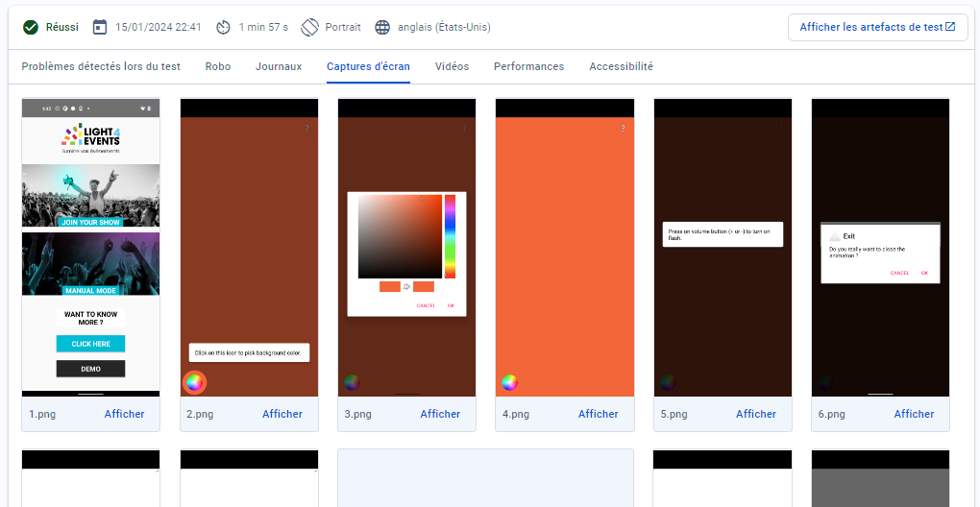Switch to the Vidéos tab
This screenshot has width=980, height=507.
coord(452,66)
